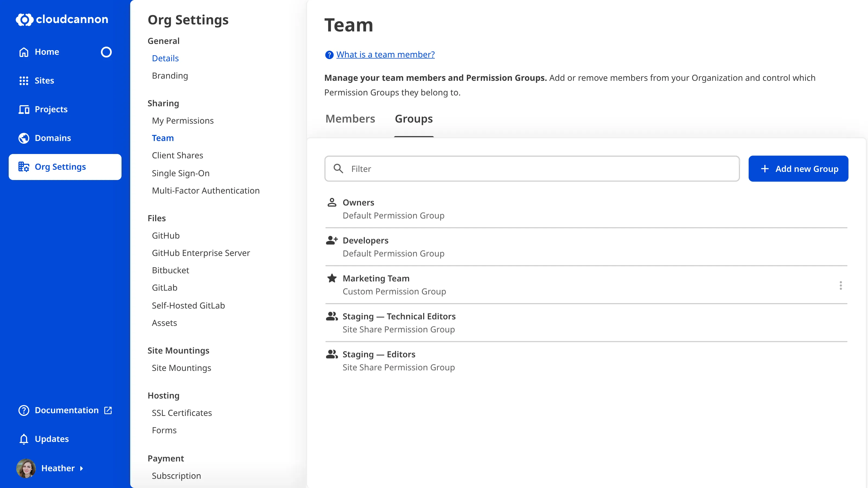This screenshot has height=488, width=868.
Task: Click the circle indicator beside Home
Action: 106,52
